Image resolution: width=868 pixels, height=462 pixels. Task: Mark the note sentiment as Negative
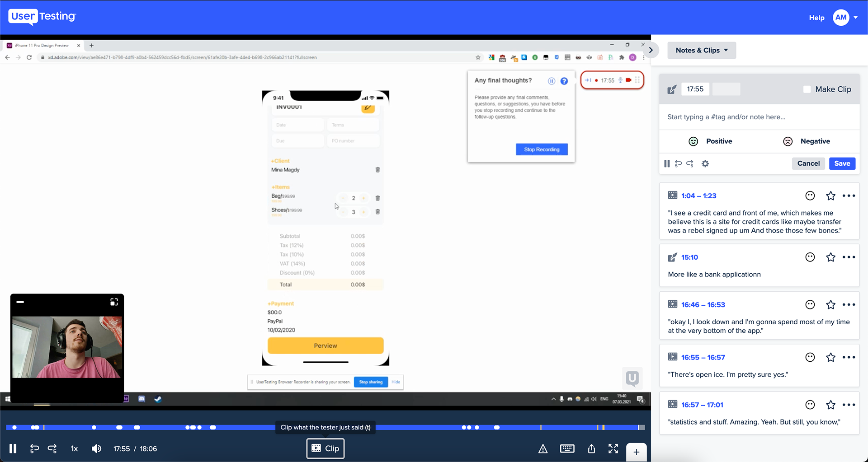click(807, 141)
